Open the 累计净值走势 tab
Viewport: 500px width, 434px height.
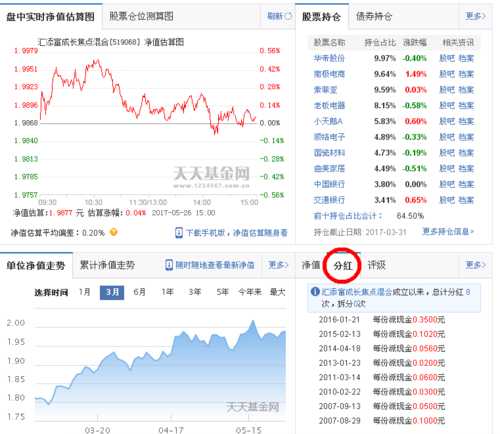[x=107, y=265]
